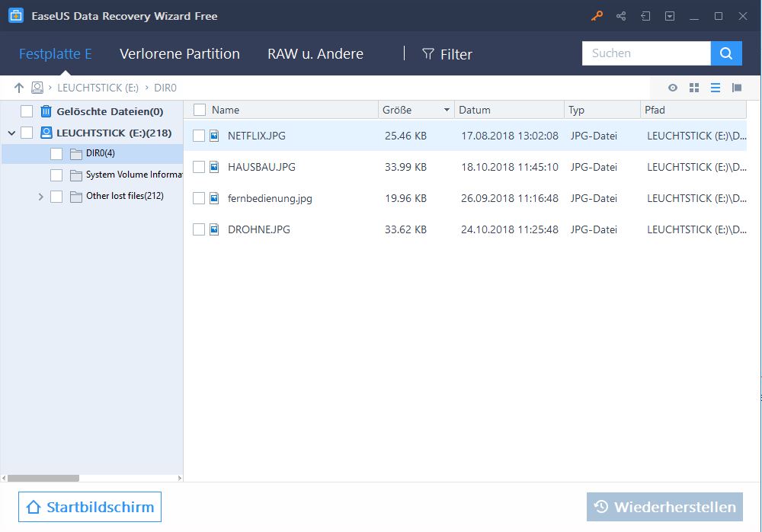This screenshot has height=532, width=762.
Task: Click the 33.99 KB size cell
Action: 406,167
